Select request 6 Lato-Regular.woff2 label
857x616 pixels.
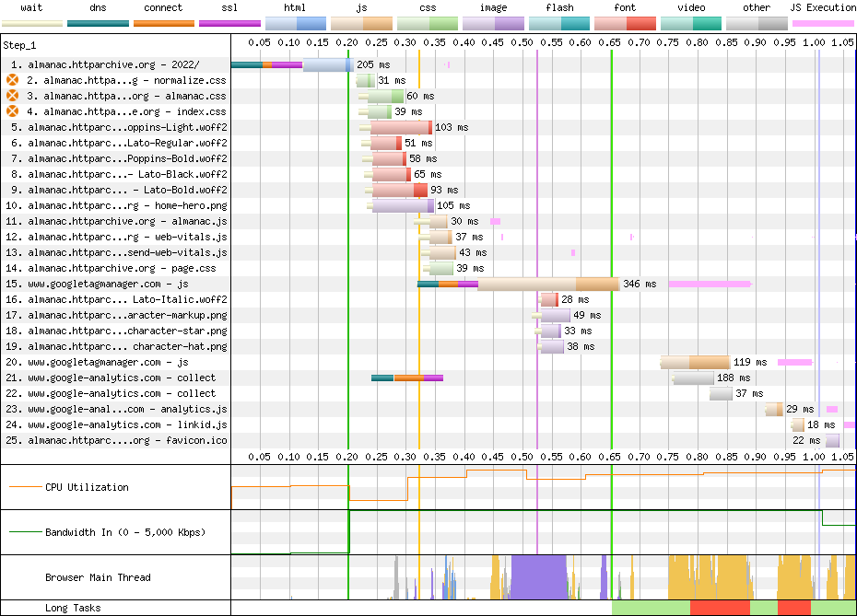click(x=119, y=143)
